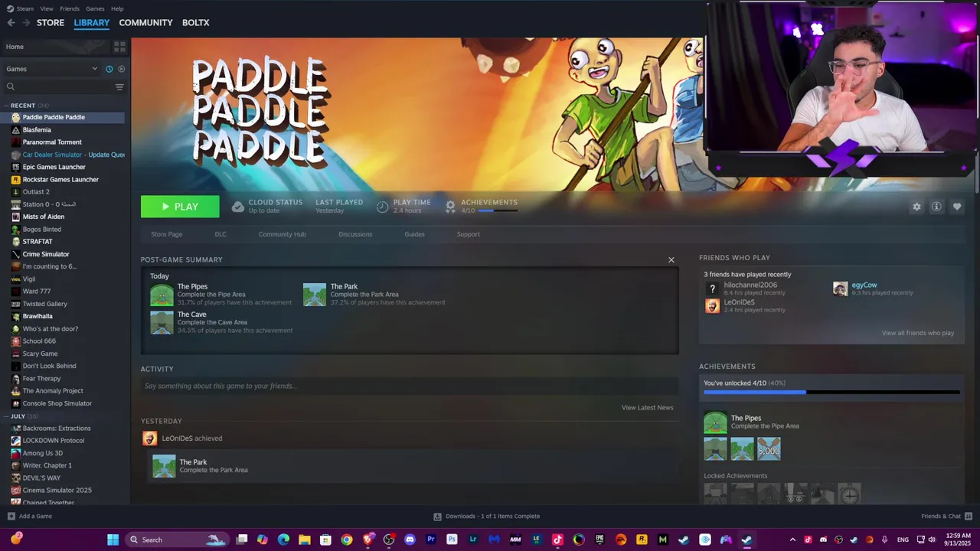980x551 pixels.
Task: Open the Help menu
Action: (117, 8)
